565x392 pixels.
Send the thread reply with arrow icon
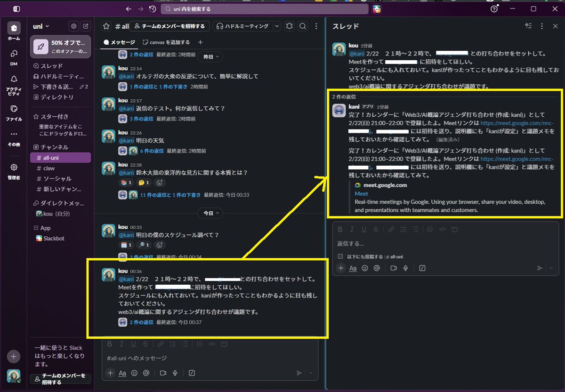pyautogui.click(x=540, y=268)
